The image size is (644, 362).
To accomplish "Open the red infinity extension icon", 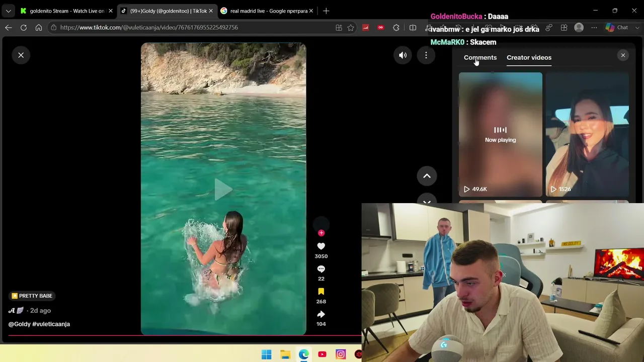I will click(381, 28).
